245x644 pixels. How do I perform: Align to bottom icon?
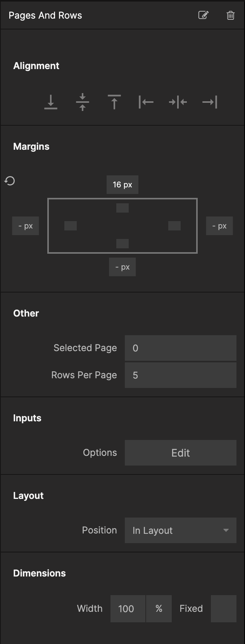[x=51, y=102]
